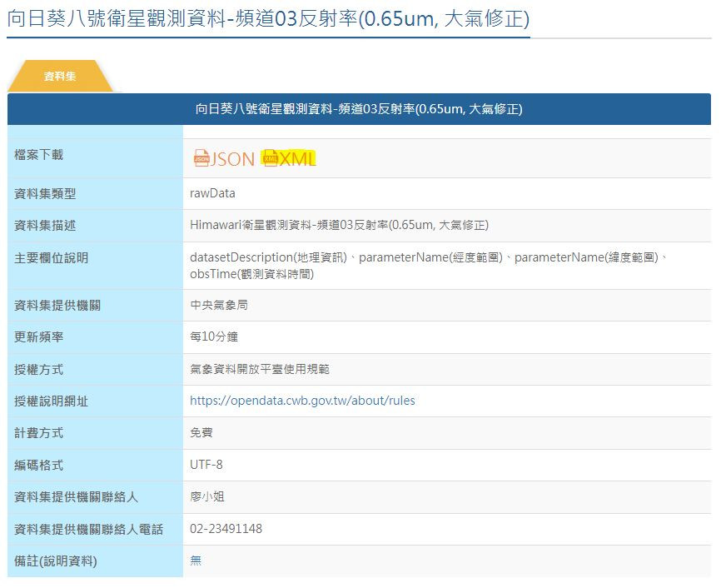Select the 中央氣象局 value

219,305
